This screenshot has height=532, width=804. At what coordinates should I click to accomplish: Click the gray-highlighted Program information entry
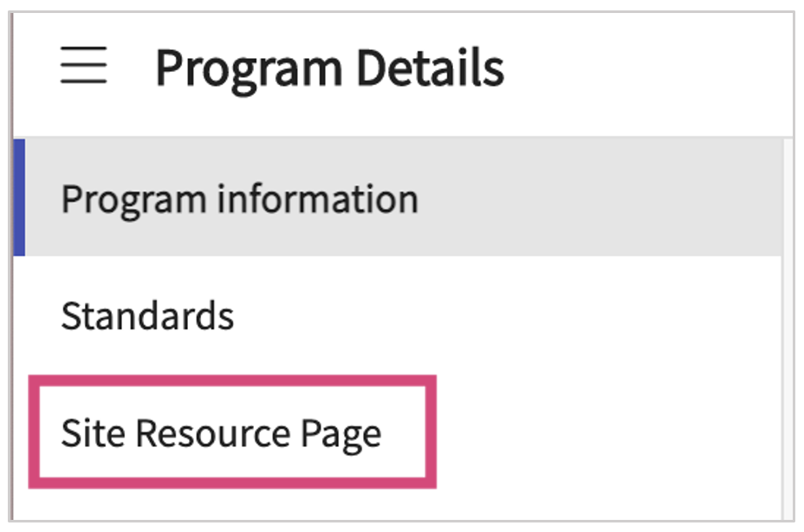tap(239, 199)
